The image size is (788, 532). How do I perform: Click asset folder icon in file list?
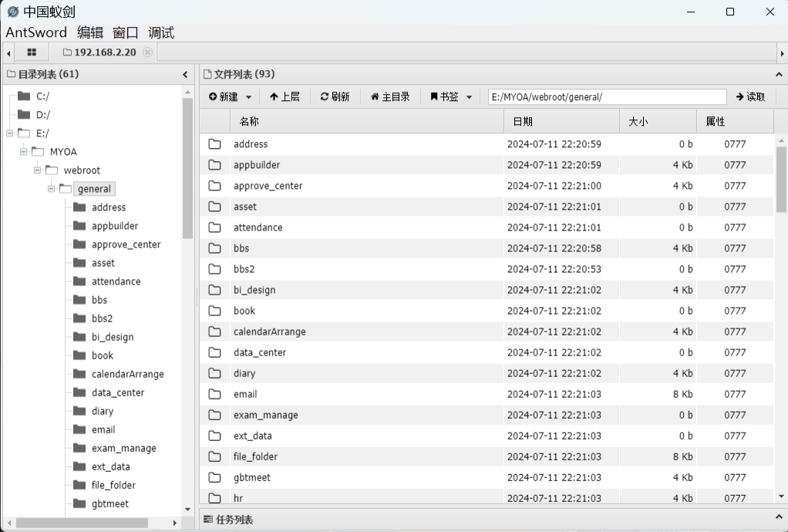pos(214,207)
